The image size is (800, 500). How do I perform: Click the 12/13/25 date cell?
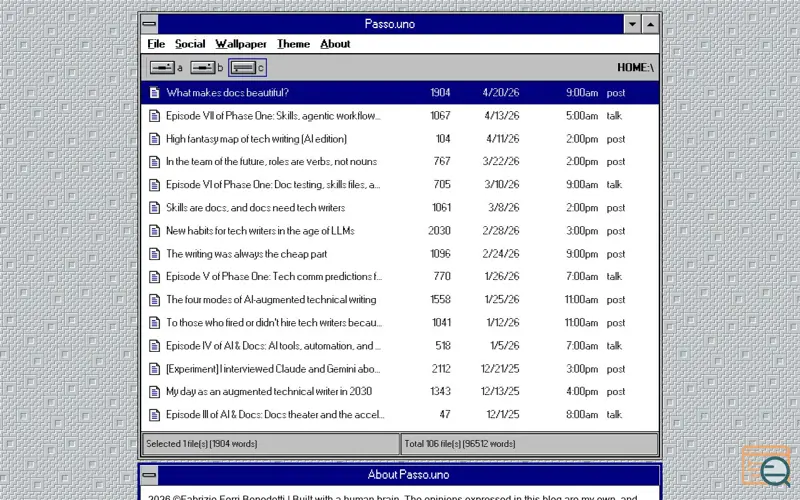click(x=500, y=392)
